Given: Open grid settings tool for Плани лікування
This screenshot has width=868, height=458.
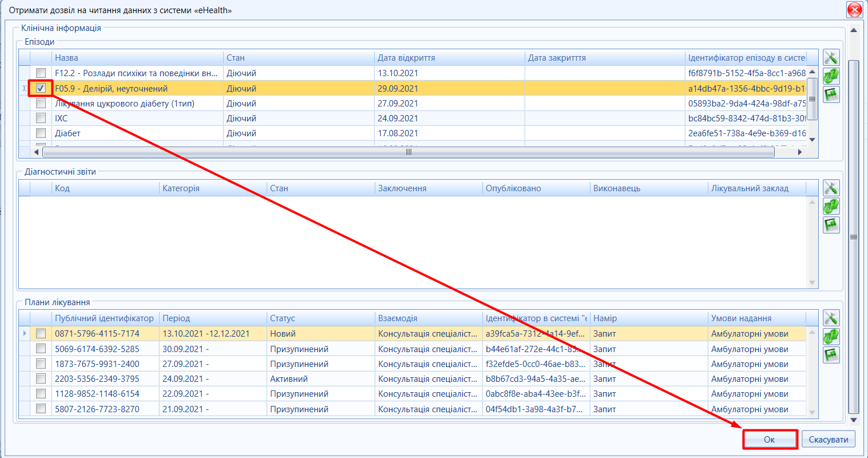Looking at the screenshot, I should 831,318.
